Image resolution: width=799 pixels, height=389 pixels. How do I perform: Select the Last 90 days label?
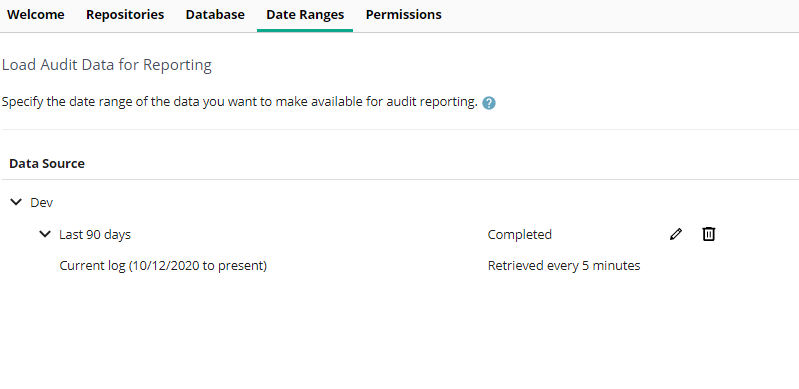click(95, 235)
